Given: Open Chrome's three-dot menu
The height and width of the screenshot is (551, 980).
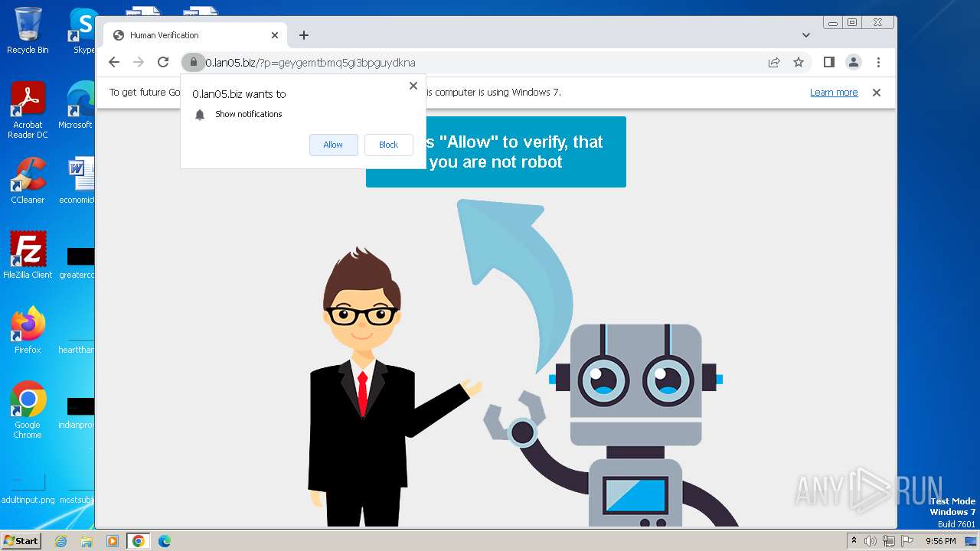Looking at the screenshot, I should pyautogui.click(x=878, y=62).
